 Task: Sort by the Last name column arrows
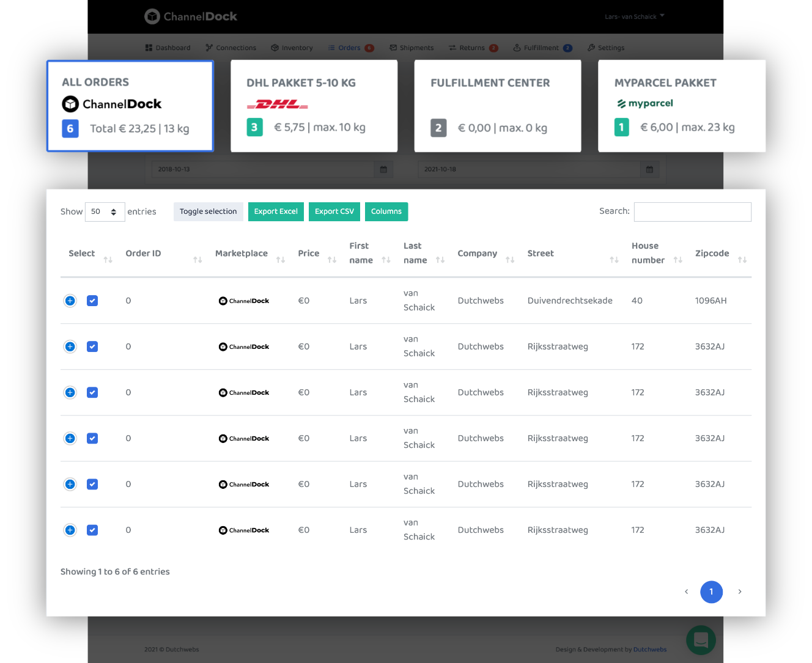pos(440,260)
